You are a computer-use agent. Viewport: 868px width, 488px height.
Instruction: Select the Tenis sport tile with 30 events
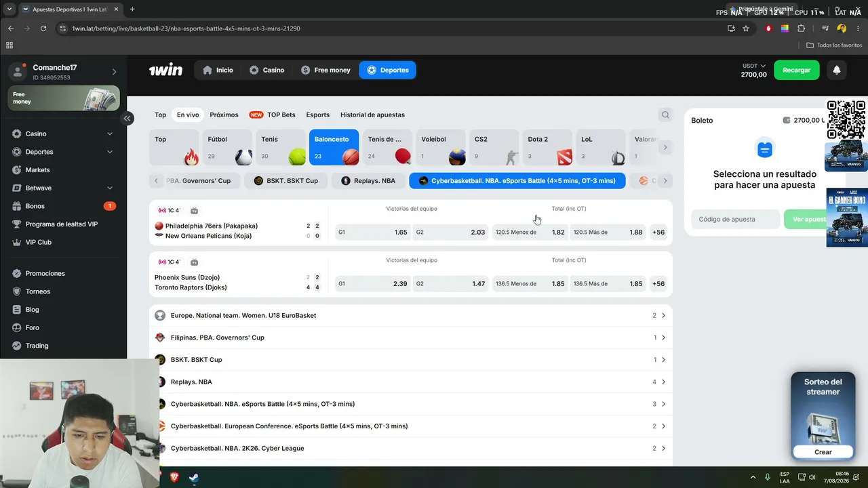281,147
